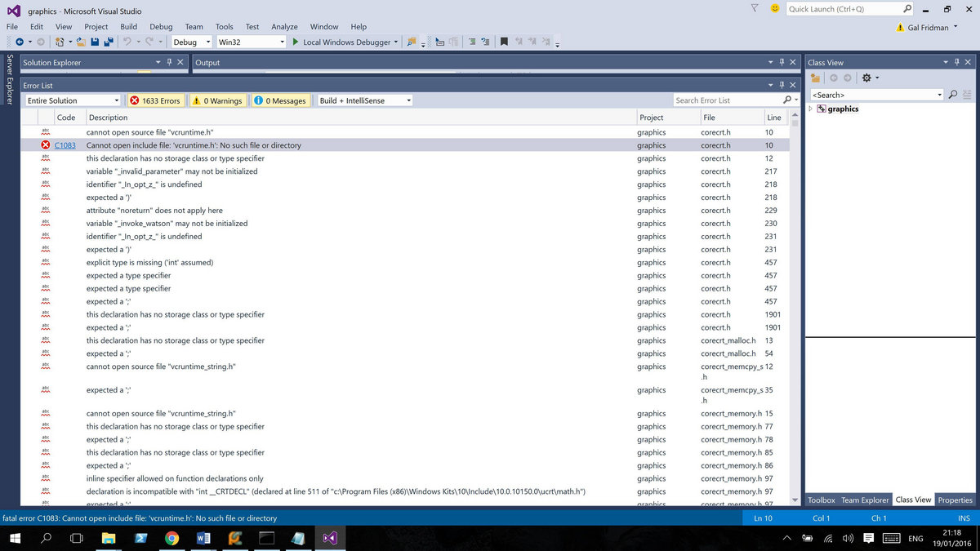Viewport: 980px width, 551px height.
Task: Click the Start Debugging green play icon
Action: [296, 42]
